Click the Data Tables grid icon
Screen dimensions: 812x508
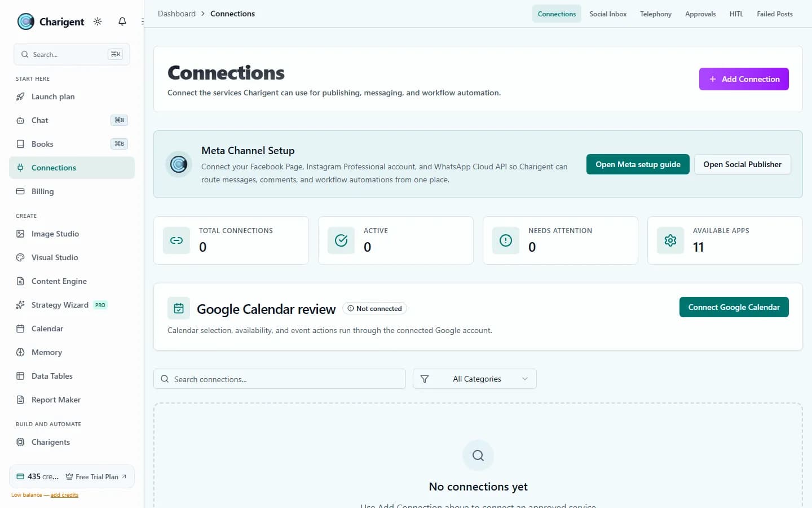[20, 376]
